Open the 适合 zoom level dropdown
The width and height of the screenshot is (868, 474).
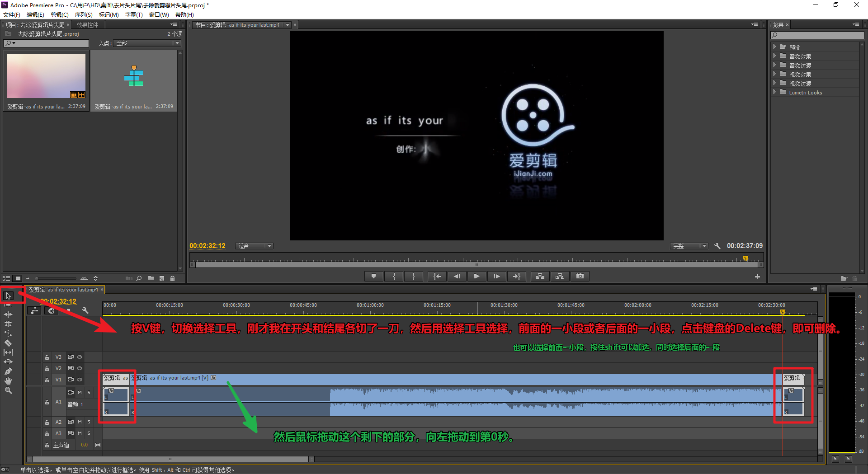pyautogui.click(x=255, y=246)
